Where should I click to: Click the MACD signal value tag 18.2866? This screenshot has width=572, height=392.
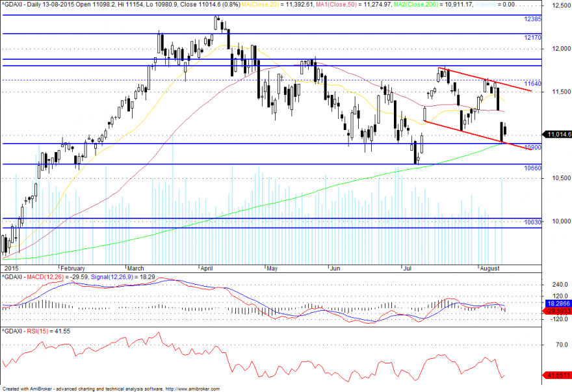pos(558,304)
